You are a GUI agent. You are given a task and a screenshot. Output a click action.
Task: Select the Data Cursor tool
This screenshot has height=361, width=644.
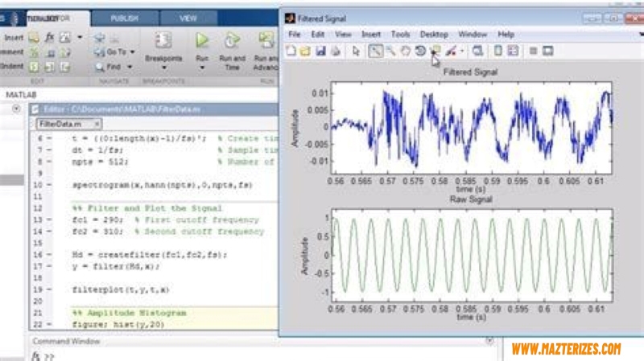pos(436,51)
